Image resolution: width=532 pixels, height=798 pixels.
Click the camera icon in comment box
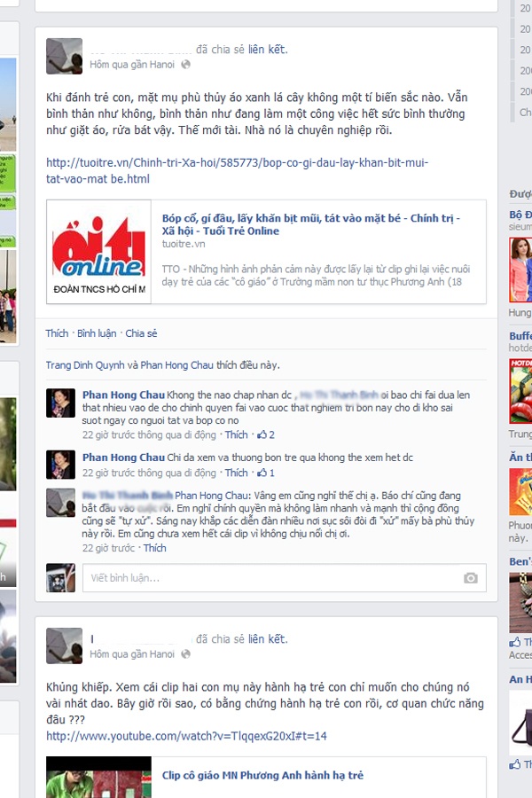[x=471, y=577]
